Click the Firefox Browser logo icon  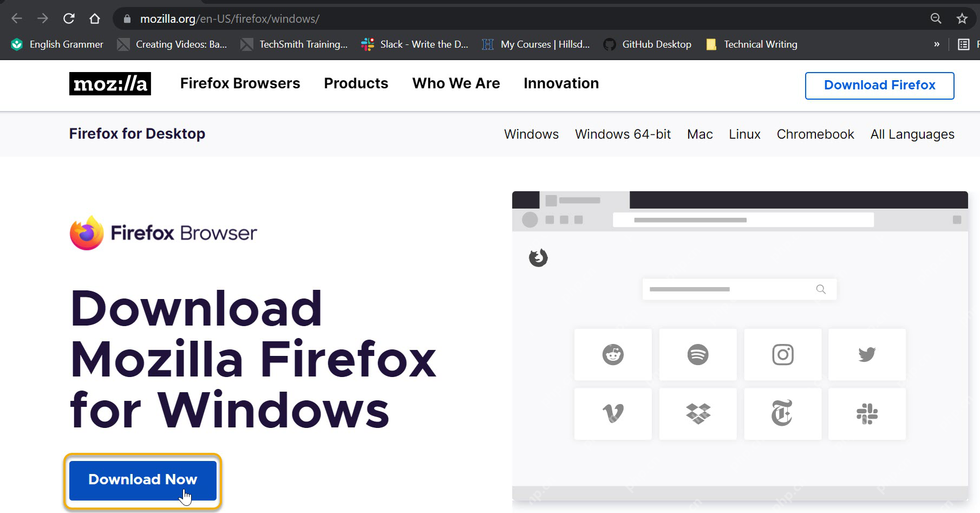pyautogui.click(x=87, y=233)
